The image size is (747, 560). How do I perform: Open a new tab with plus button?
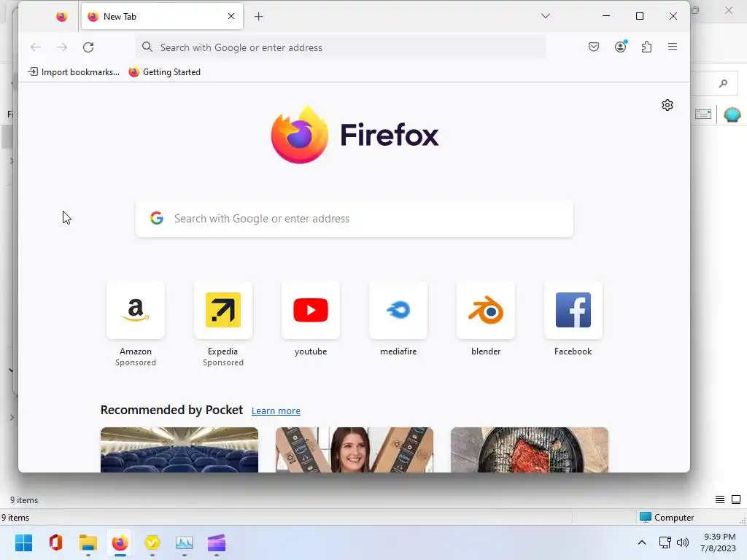click(x=259, y=17)
